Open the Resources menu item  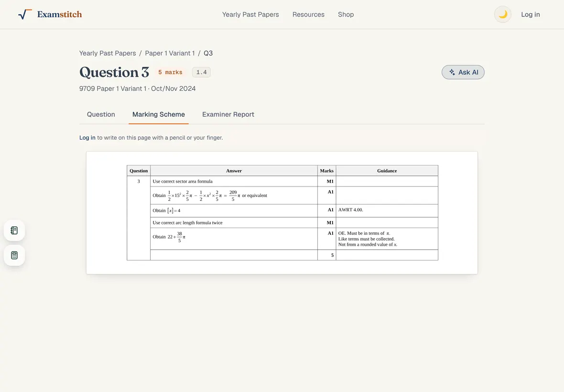coord(308,14)
